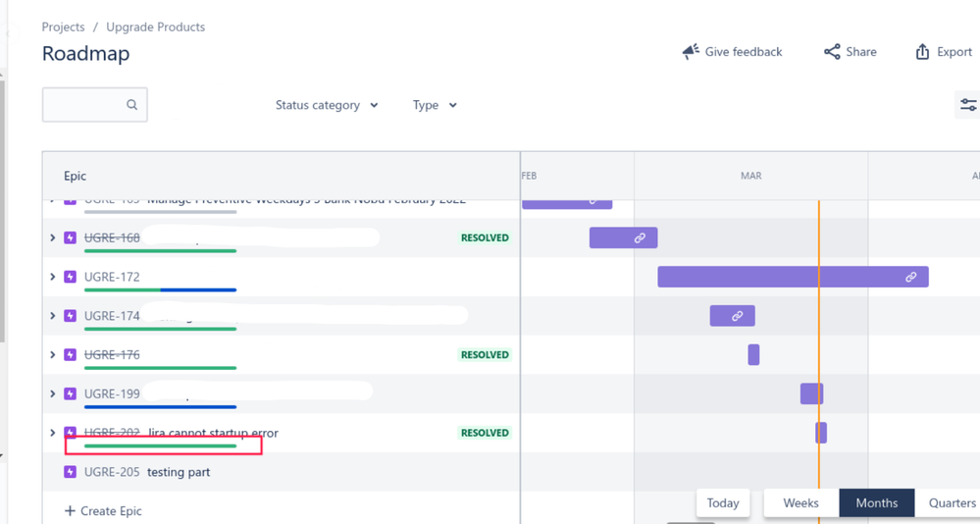This screenshot has width=980, height=524.
Task: Click the RESOLVED badge on UGRE-168
Action: point(485,237)
